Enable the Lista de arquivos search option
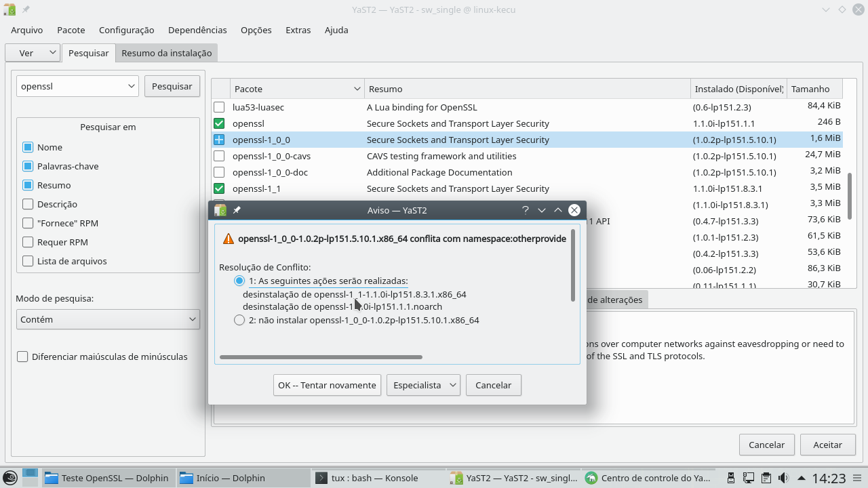 (x=28, y=261)
